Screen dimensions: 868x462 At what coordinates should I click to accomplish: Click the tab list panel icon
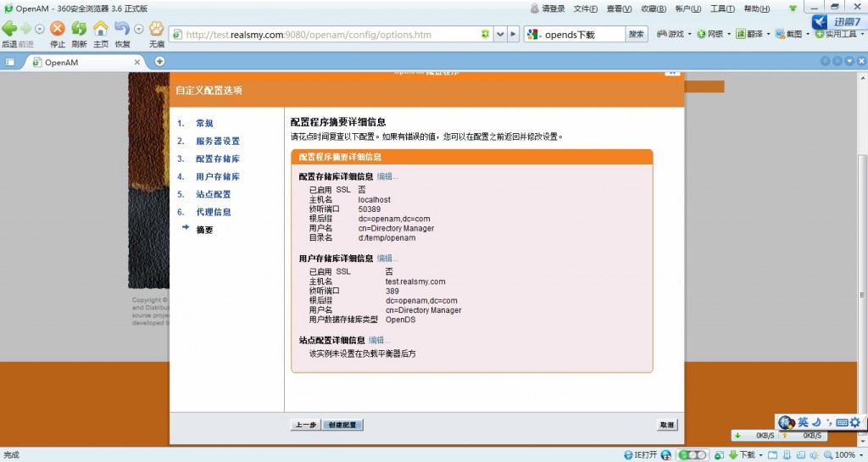(10, 62)
